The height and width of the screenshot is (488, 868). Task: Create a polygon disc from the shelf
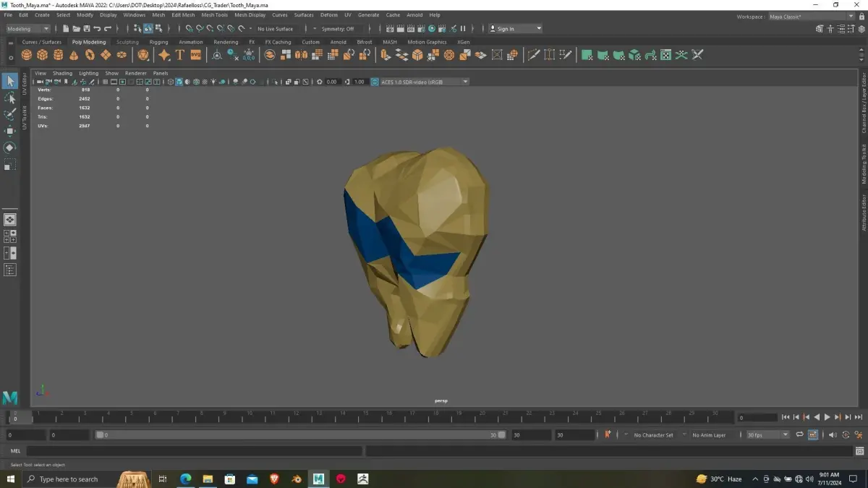click(122, 55)
